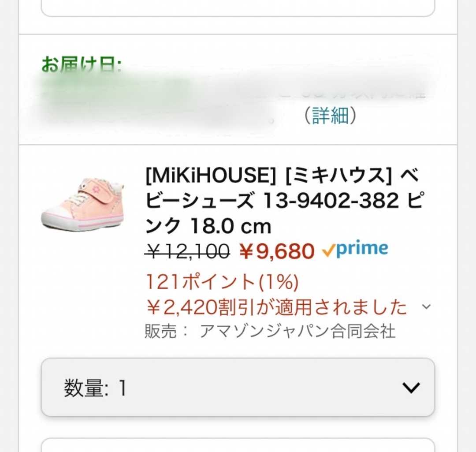Screen dimensions: 476x452
Task: Click the 18.0 cm size in title
Action: point(230,227)
